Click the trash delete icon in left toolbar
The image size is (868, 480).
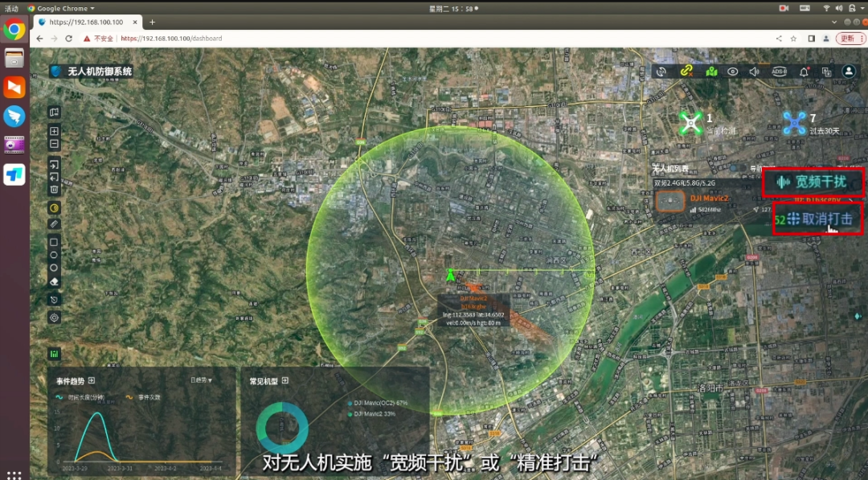click(x=54, y=190)
